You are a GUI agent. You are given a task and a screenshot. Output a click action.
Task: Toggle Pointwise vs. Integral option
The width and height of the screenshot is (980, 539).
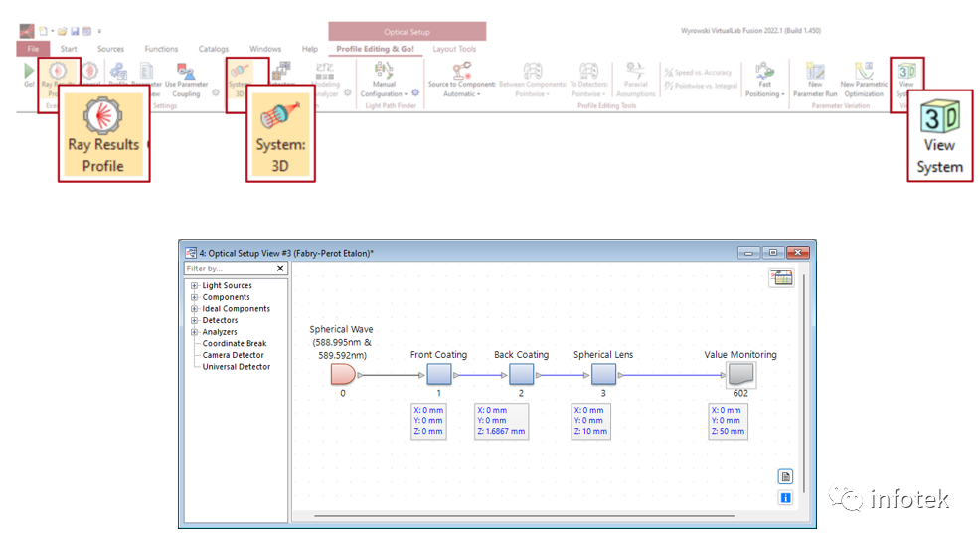pos(701,86)
